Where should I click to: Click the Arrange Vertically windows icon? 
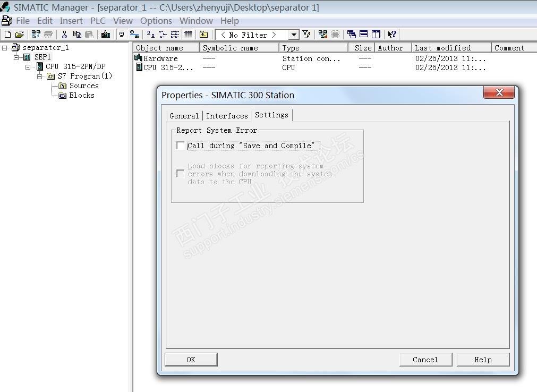pyautogui.click(x=376, y=34)
